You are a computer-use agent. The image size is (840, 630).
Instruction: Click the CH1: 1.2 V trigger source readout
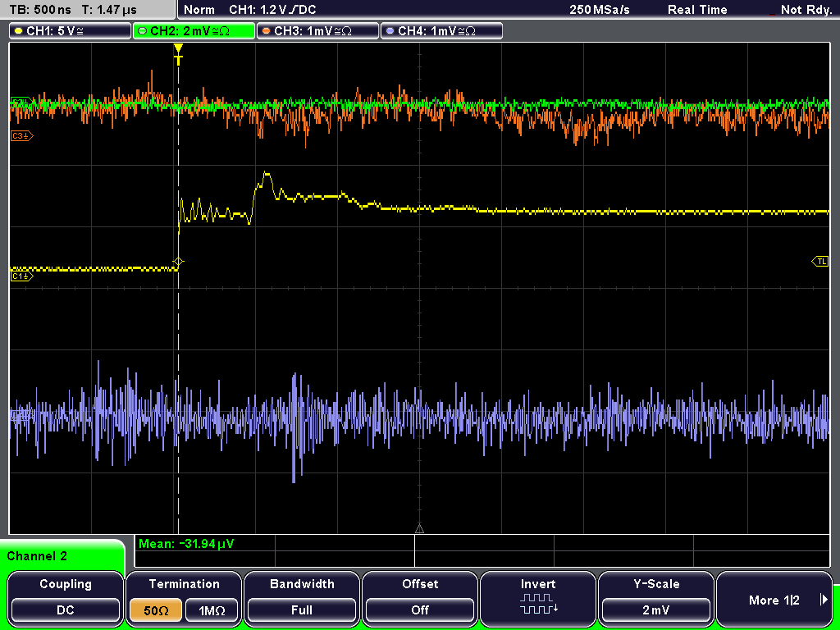(x=272, y=10)
